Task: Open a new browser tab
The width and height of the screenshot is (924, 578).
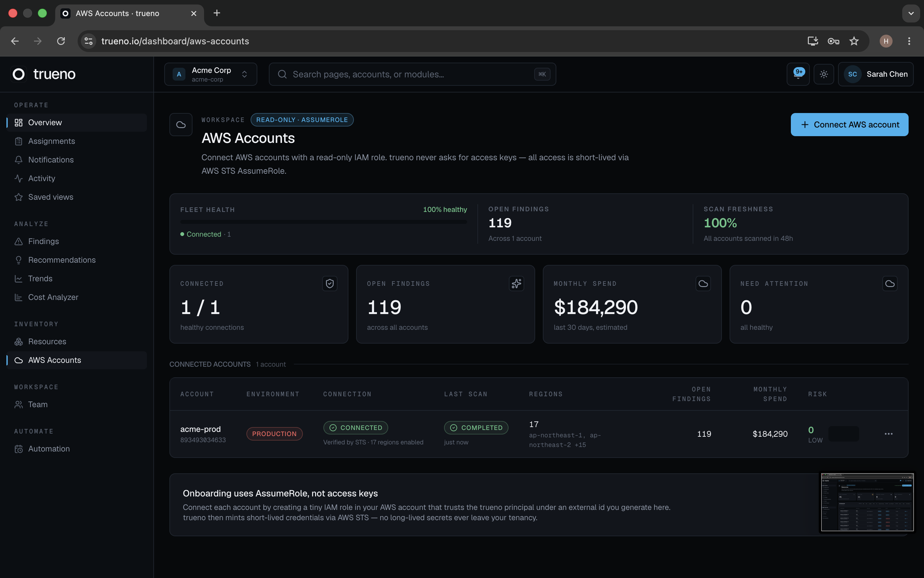Action: pyautogui.click(x=217, y=13)
